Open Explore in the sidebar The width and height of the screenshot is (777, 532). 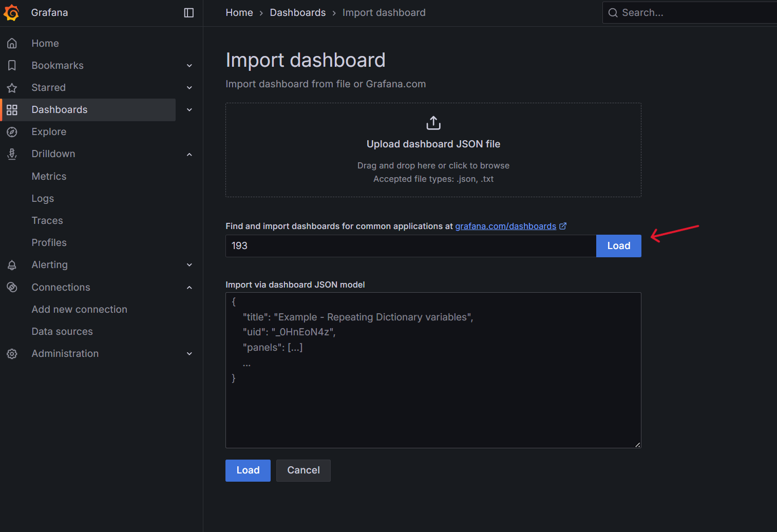click(49, 132)
